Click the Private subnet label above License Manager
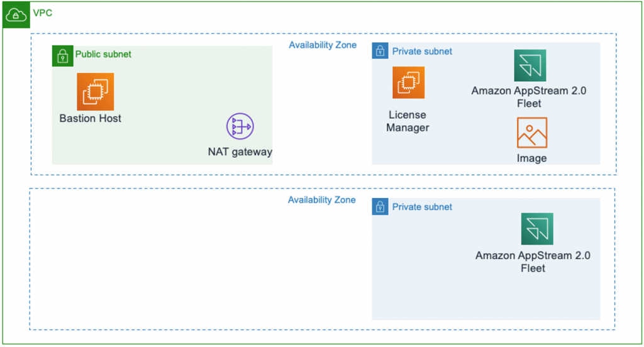The width and height of the screenshot is (644, 347). [x=422, y=52]
